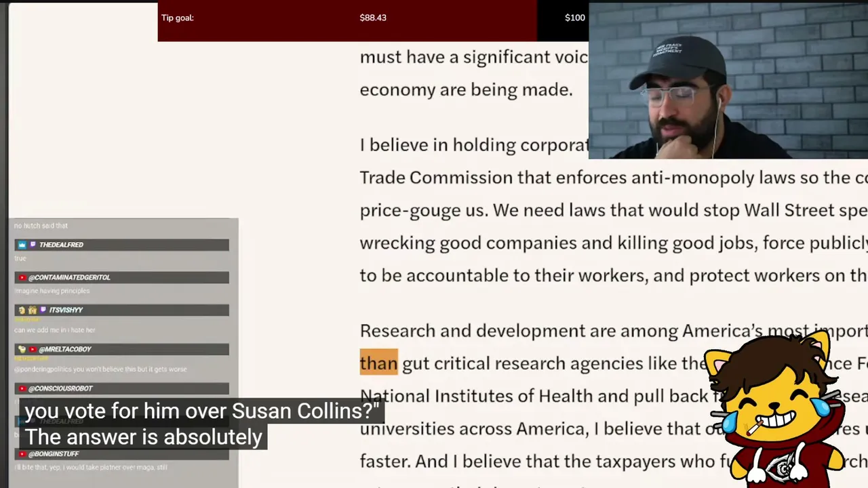Screen dimensions: 868x488
Task: Click the line starting "I believe in holding"
Action: pos(474,145)
